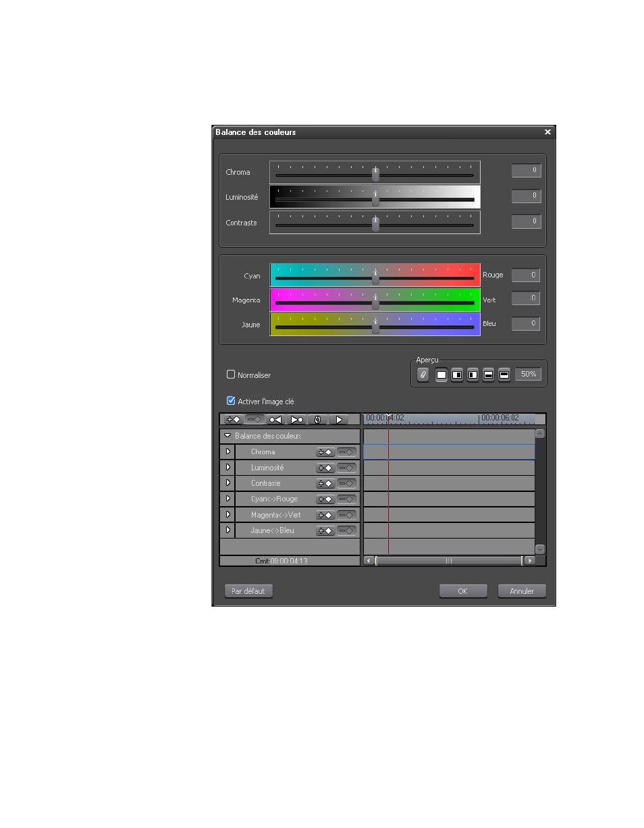This screenshot has height=828, width=644.
Task: Select the top-half split preview mode
Action: tap(504, 375)
